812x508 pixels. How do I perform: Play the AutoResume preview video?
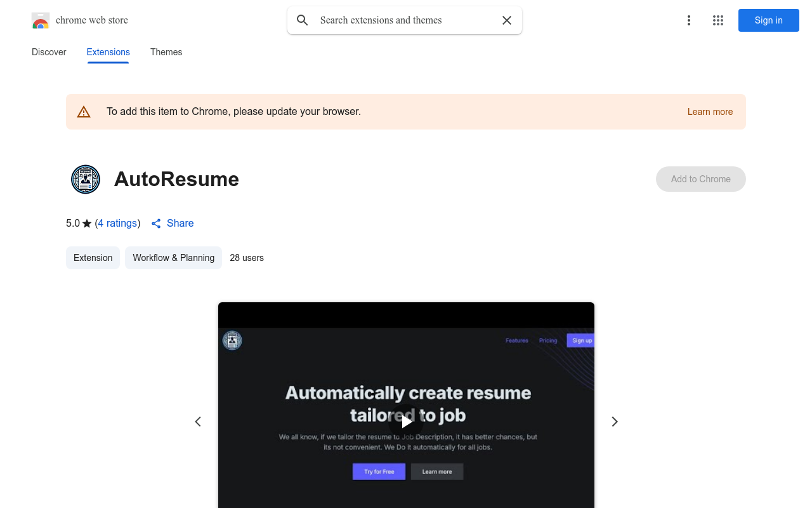tap(406, 422)
